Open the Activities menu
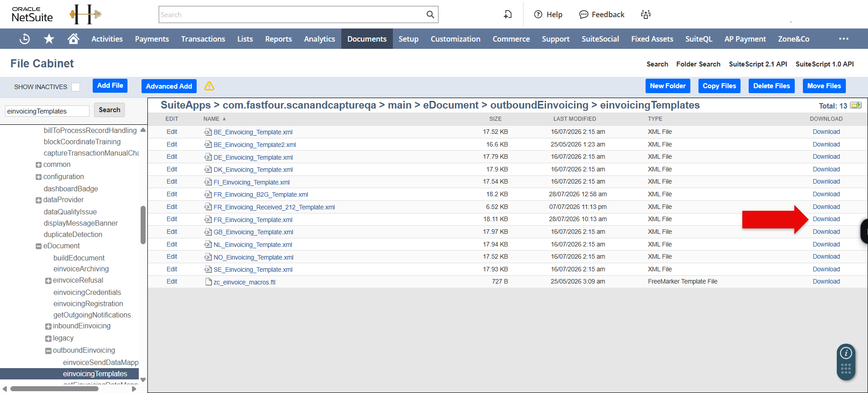868x393 pixels. (107, 39)
